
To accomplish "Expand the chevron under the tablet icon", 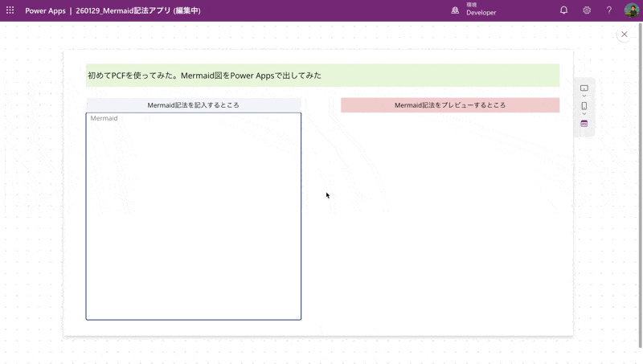I will point(584,96).
